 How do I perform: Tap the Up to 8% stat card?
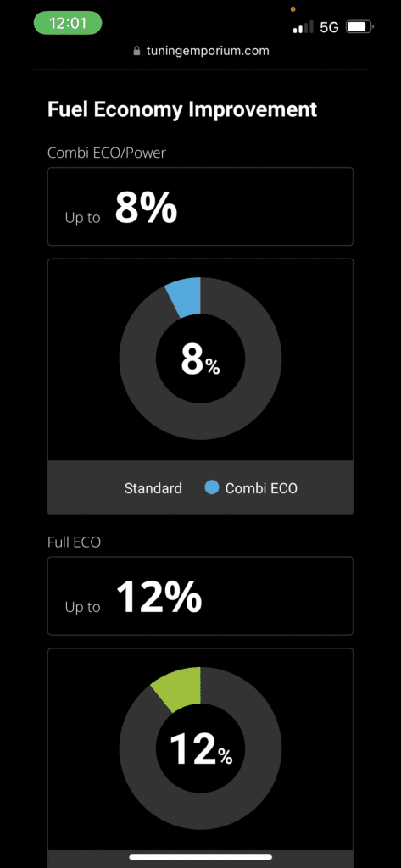tap(200, 207)
